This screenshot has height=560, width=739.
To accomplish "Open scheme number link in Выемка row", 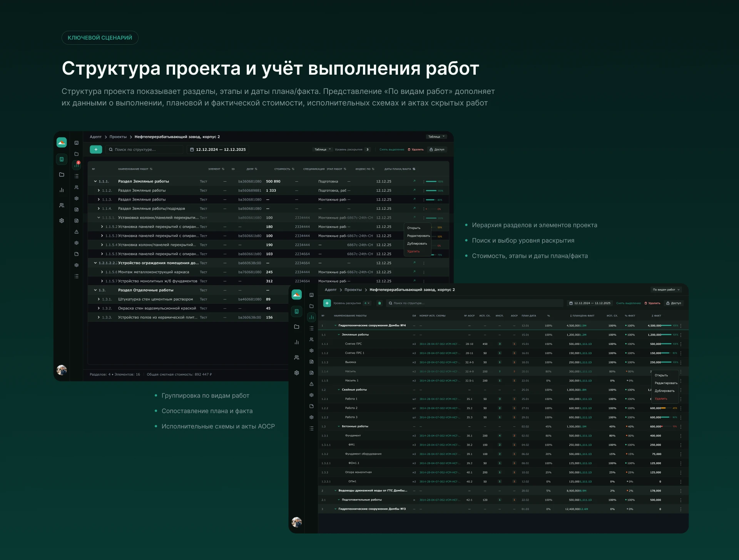I will 440,363.
